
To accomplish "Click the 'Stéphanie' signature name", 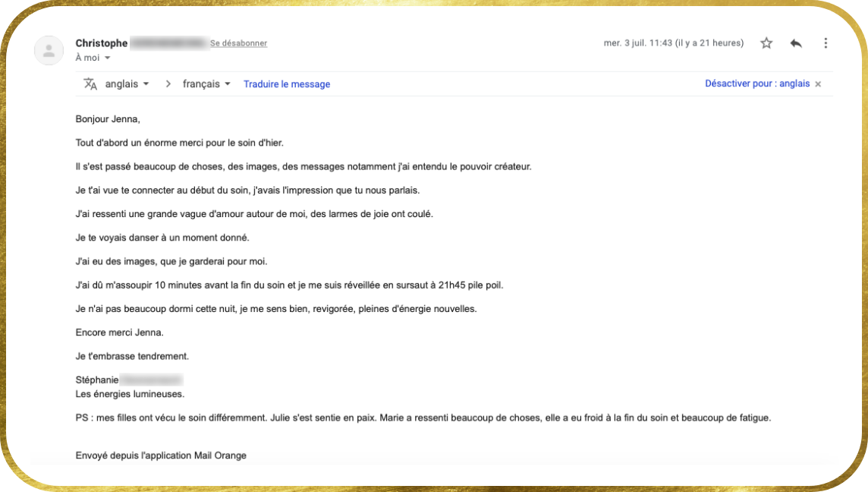I will point(97,380).
